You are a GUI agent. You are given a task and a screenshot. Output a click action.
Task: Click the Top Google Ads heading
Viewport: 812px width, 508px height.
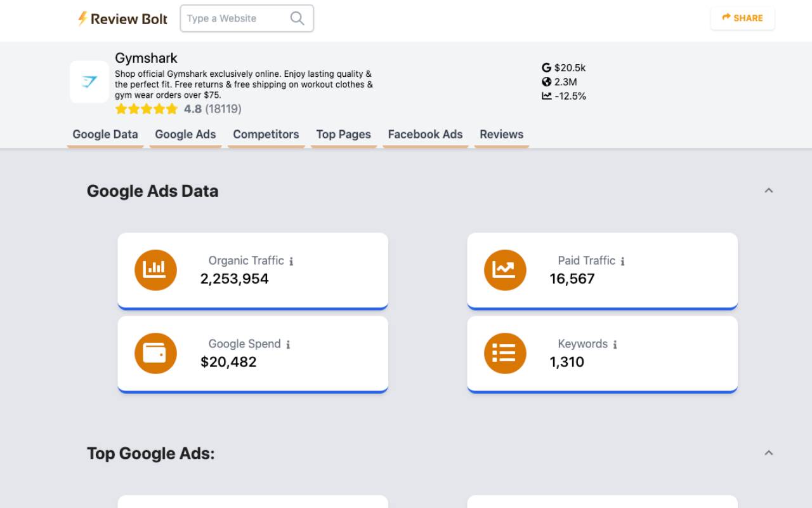tap(151, 453)
